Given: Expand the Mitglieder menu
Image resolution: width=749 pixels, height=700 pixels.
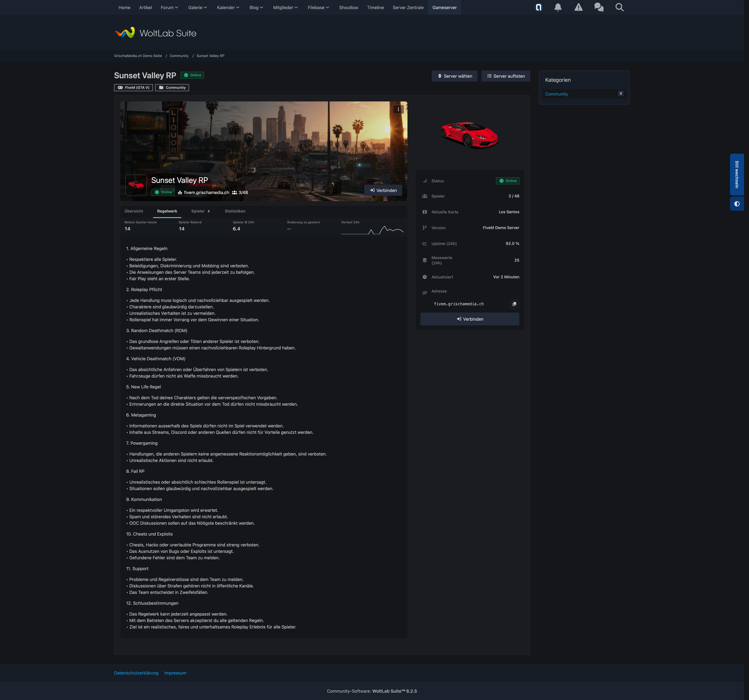Looking at the screenshot, I should 285,7.
